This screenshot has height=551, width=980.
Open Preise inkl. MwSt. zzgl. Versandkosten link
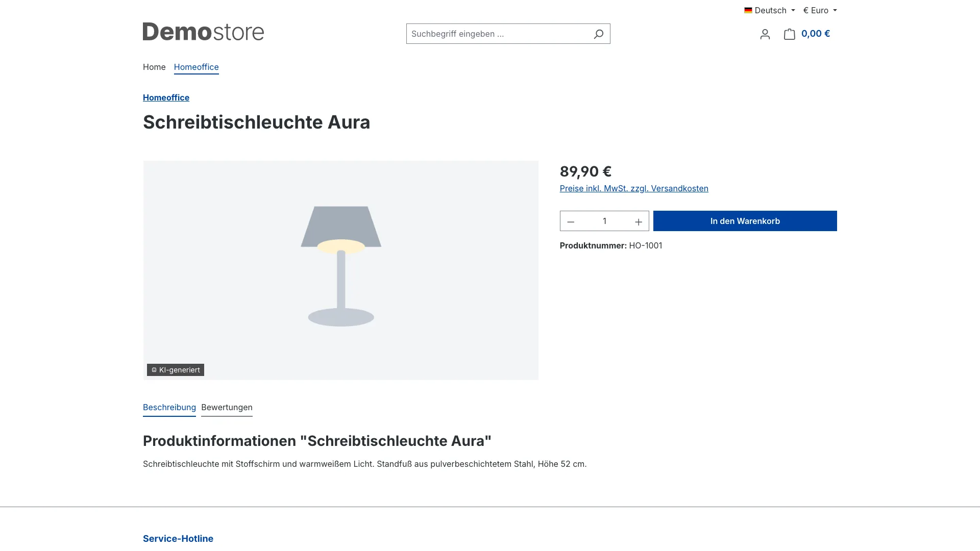click(x=634, y=188)
